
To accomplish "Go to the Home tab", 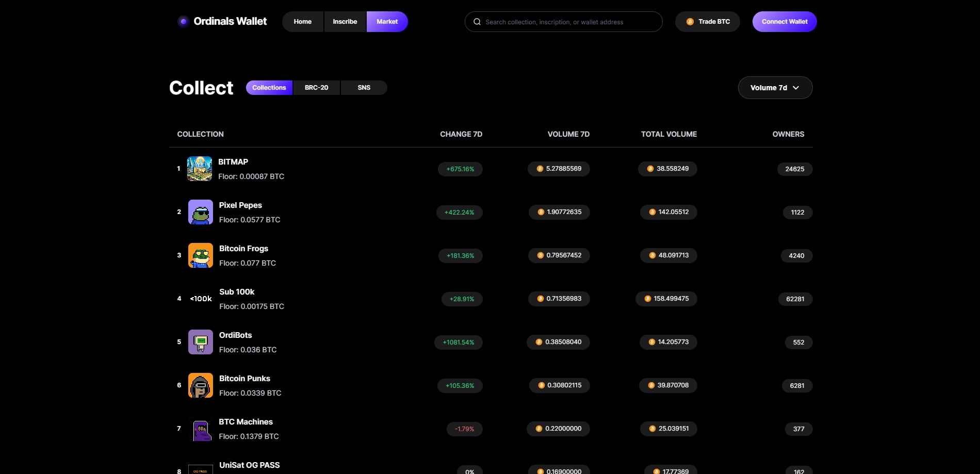I will pos(303,22).
